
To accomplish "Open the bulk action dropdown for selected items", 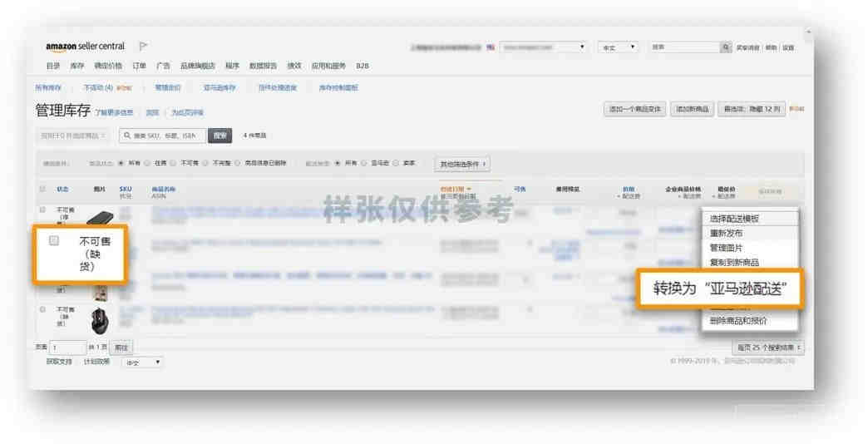I will (x=72, y=136).
